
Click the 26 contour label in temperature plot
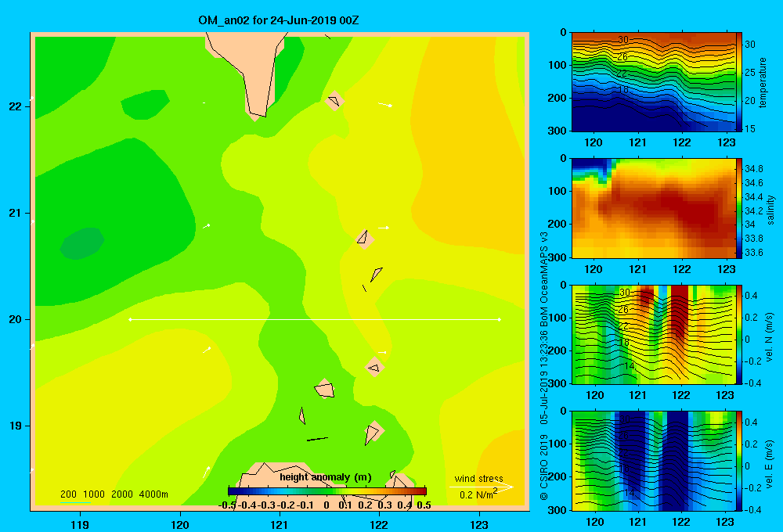pyautogui.click(x=622, y=57)
